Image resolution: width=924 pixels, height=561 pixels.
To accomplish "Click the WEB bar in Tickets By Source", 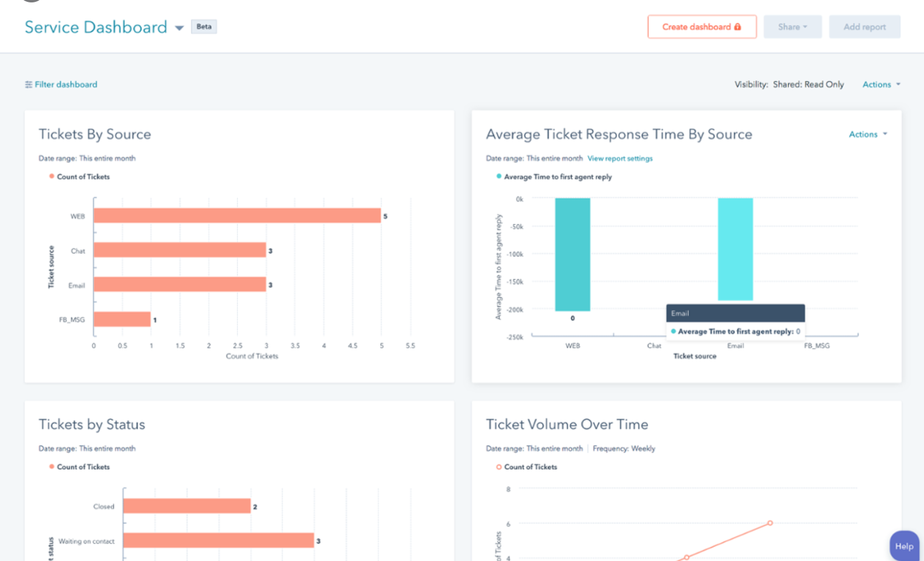I will click(237, 216).
